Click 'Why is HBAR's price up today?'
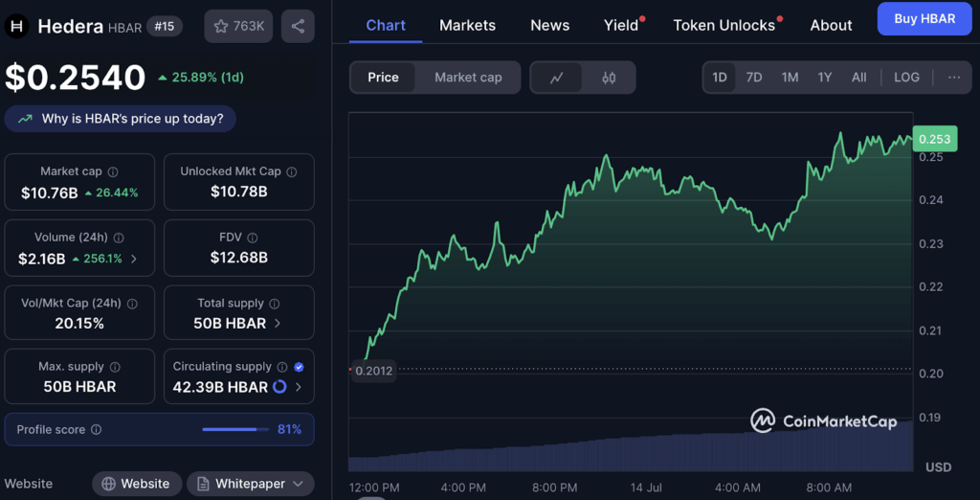980x500 pixels. tap(121, 119)
